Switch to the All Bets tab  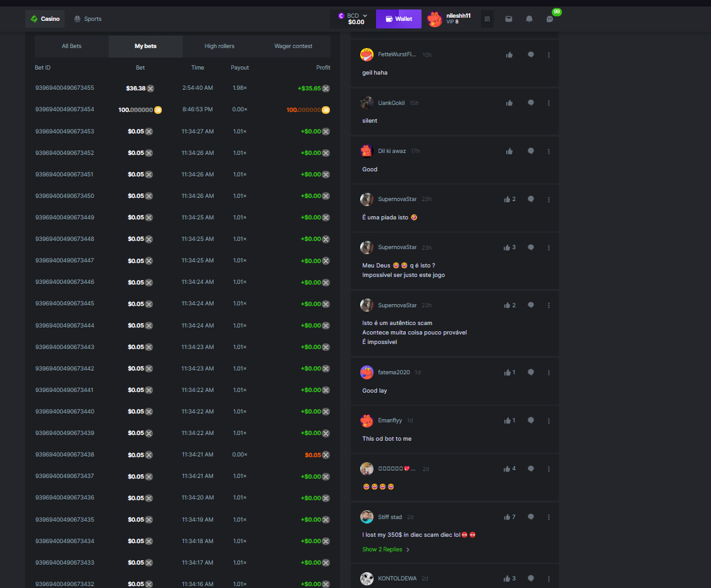[x=71, y=46]
